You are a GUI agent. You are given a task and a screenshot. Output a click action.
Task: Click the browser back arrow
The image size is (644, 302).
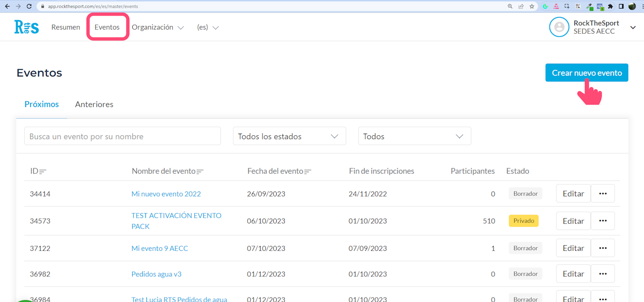click(7, 7)
